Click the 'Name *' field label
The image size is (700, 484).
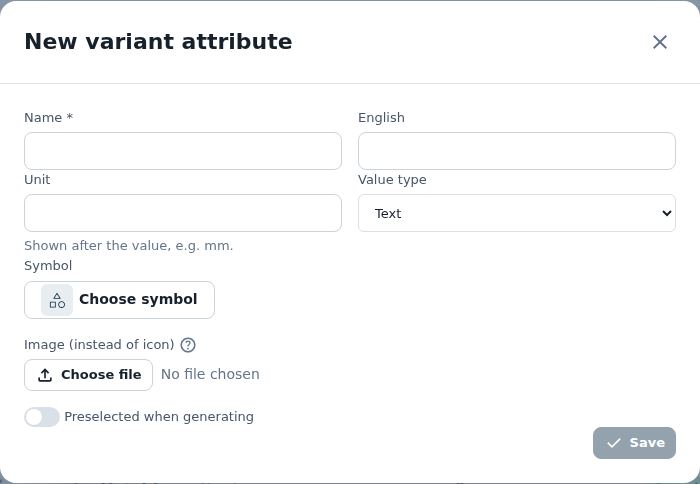tap(48, 117)
